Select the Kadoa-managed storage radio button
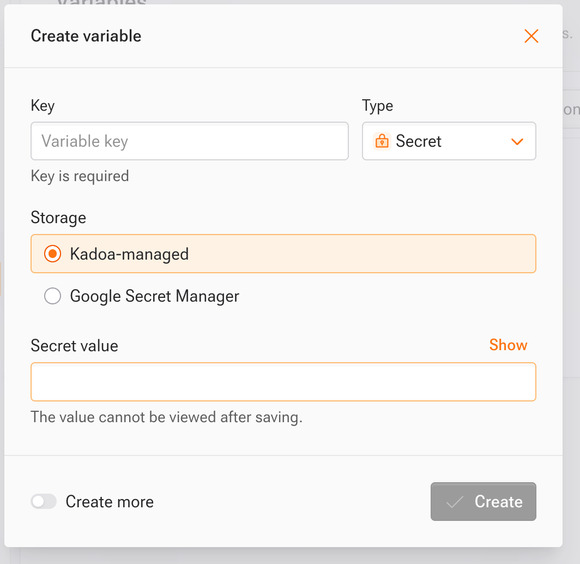This screenshot has width=580, height=564. (53, 254)
